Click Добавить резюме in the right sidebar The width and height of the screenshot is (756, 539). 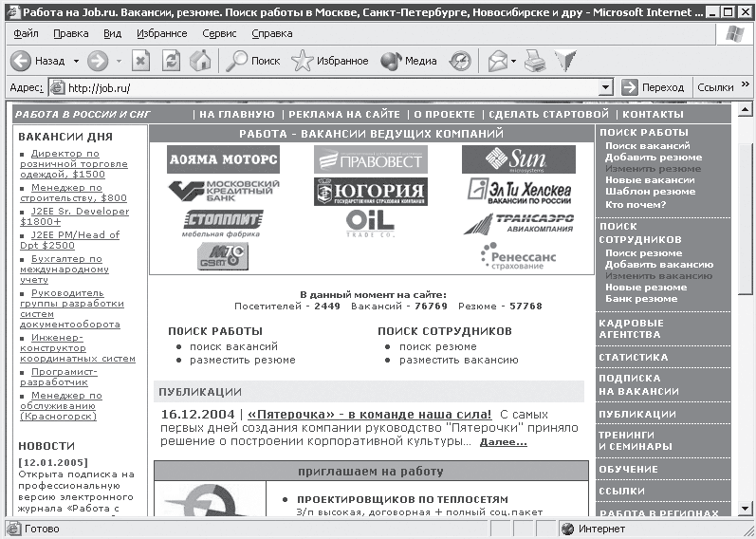(653, 158)
